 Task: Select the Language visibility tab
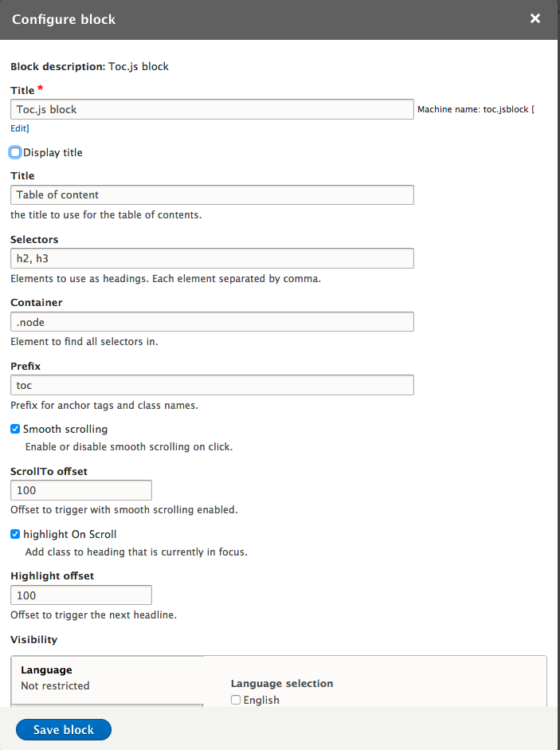(x=107, y=677)
